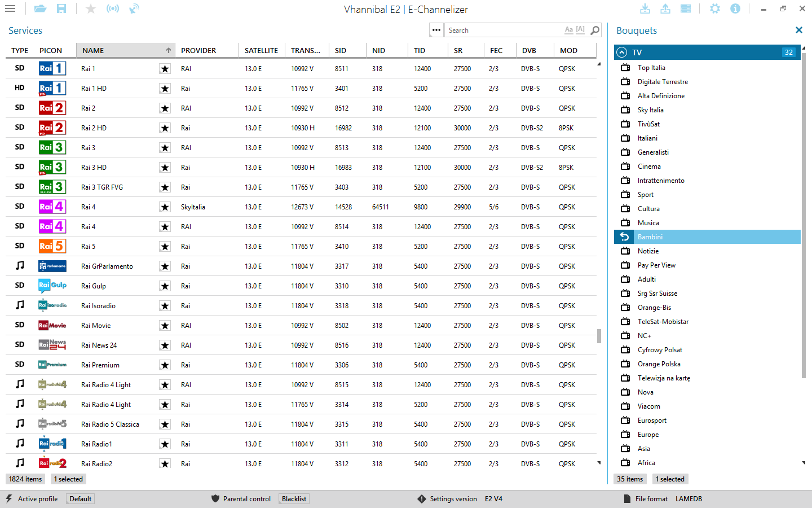The width and height of the screenshot is (812, 508).
Task: Click the save disk icon
Action: 61,9
